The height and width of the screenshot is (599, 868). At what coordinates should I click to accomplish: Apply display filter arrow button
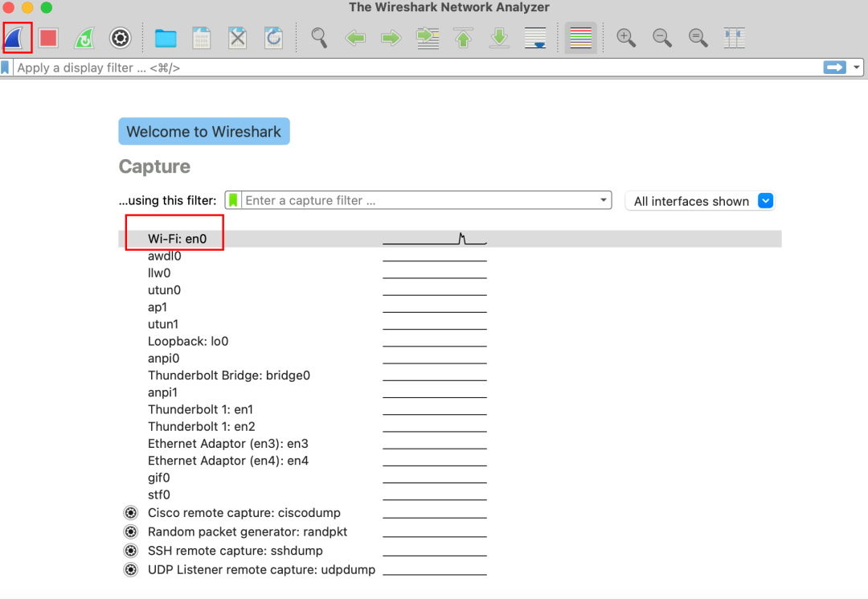pos(834,68)
